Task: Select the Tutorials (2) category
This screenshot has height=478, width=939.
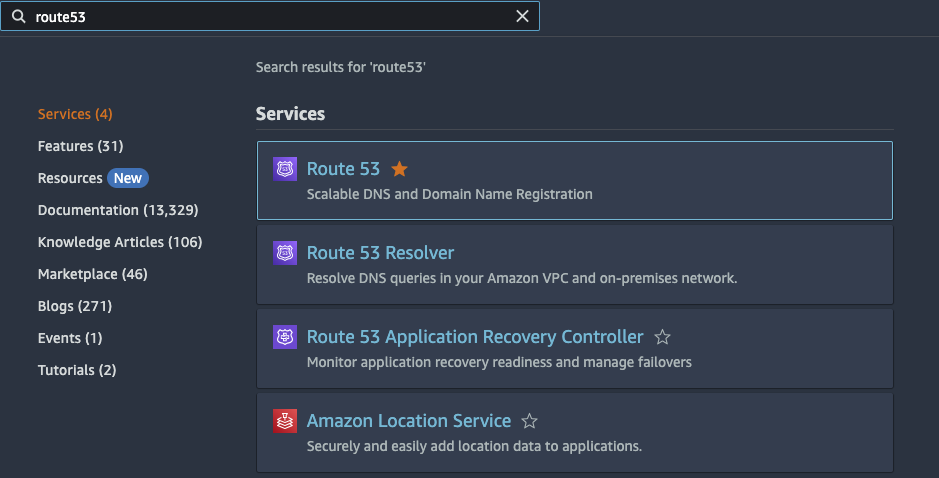Action: (x=77, y=370)
